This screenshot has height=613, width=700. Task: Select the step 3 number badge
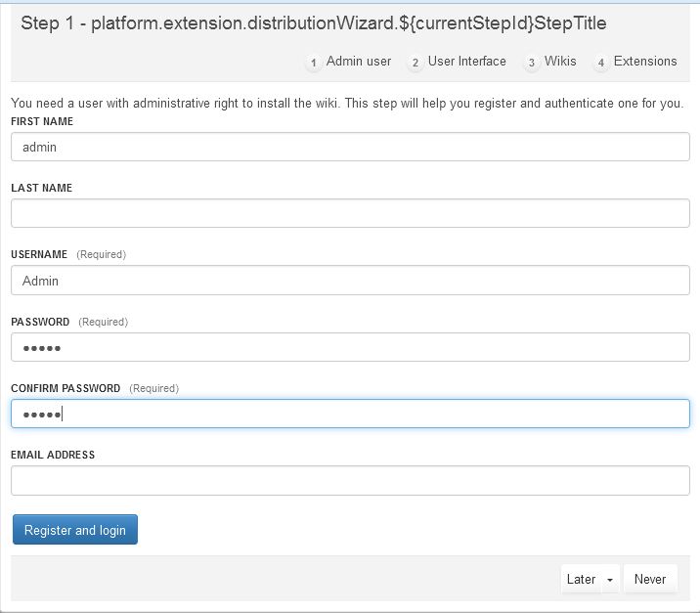[x=531, y=63]
